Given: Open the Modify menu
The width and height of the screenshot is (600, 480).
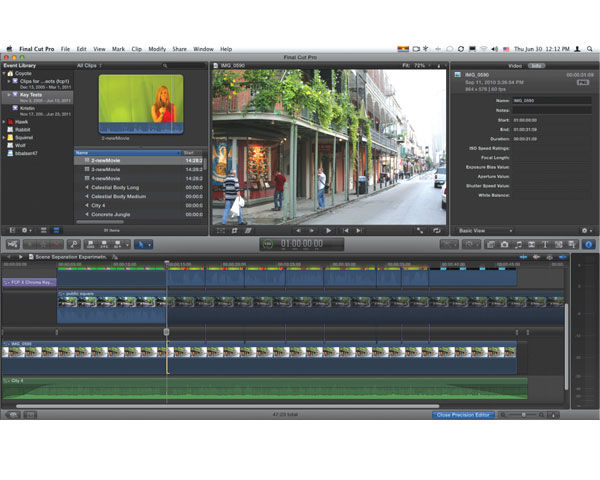Looking at the screenshot, I should [x=157, y=49].
